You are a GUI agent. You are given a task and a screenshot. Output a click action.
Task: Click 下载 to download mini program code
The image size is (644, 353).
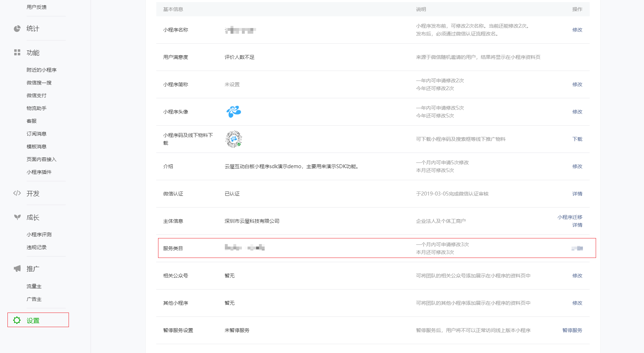click(577, 139)
